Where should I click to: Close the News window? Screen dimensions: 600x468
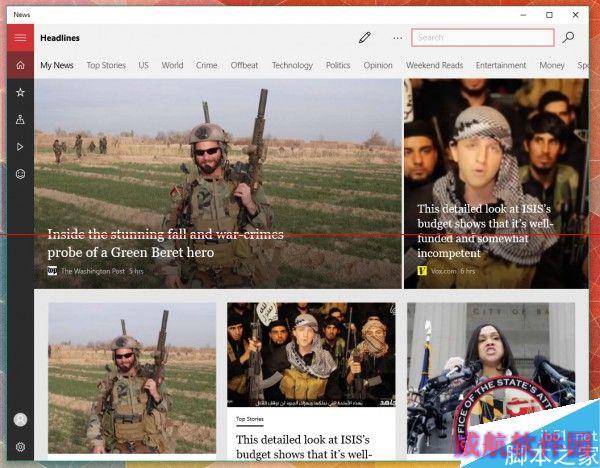coord(576,15)
